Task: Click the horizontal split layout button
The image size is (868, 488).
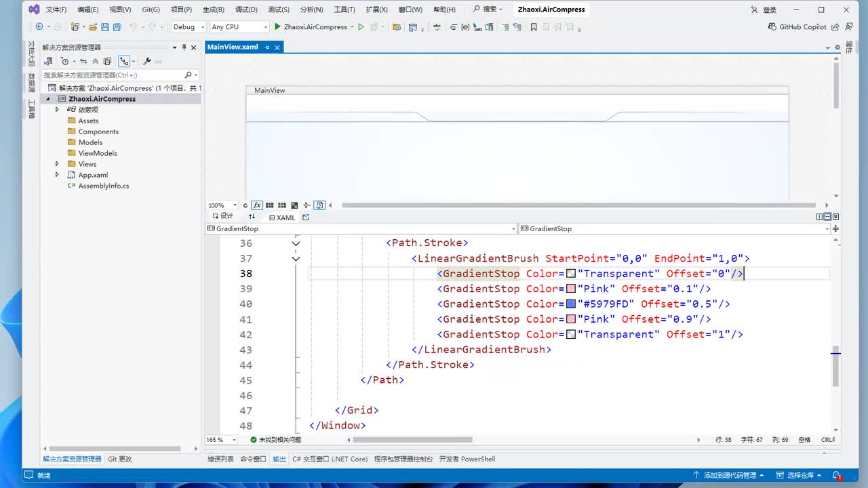Action: [827, 217]
